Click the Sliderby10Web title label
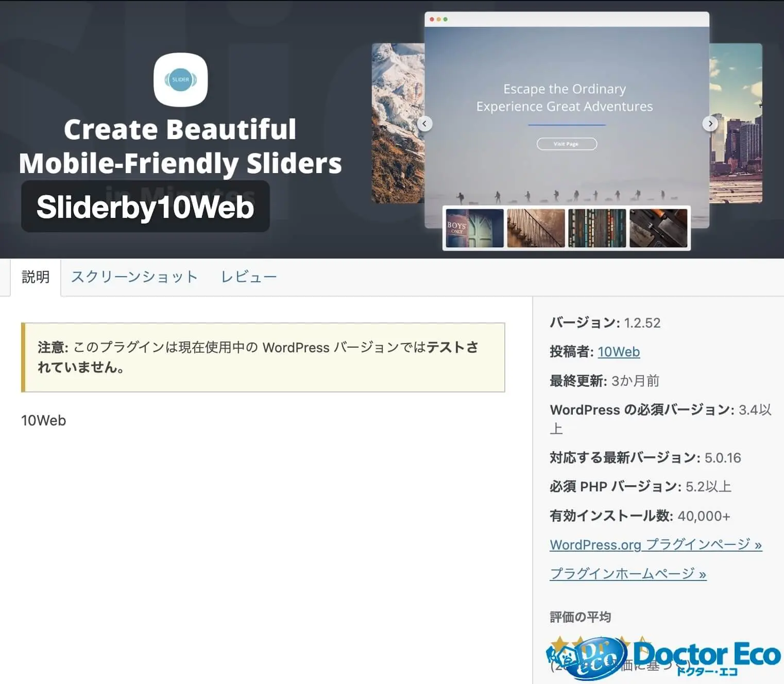This screenshot has height=684, width=784. click(145, 207)
